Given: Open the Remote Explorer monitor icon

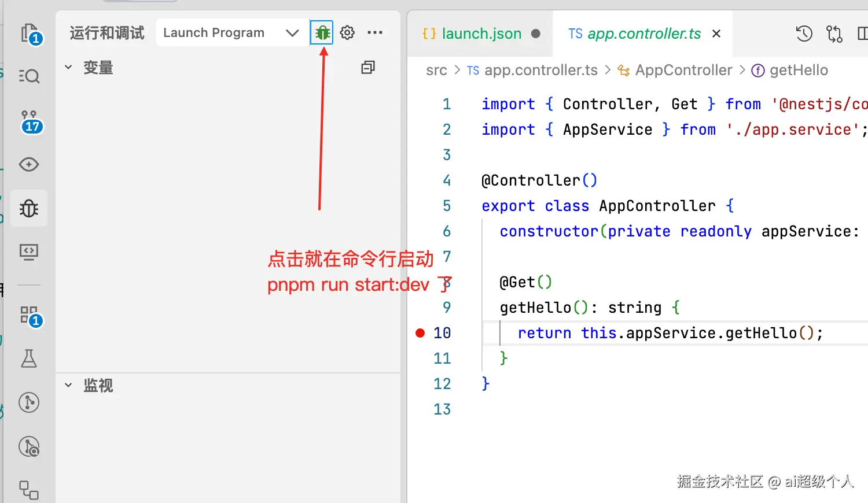Looking at the screenshot, I should pyautogui.click(x=29, y=251).
